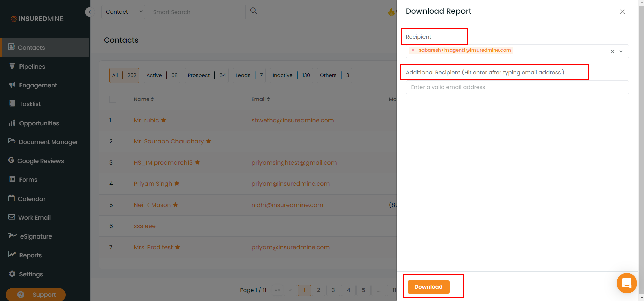Click the Smart Search field

point(197,12)
